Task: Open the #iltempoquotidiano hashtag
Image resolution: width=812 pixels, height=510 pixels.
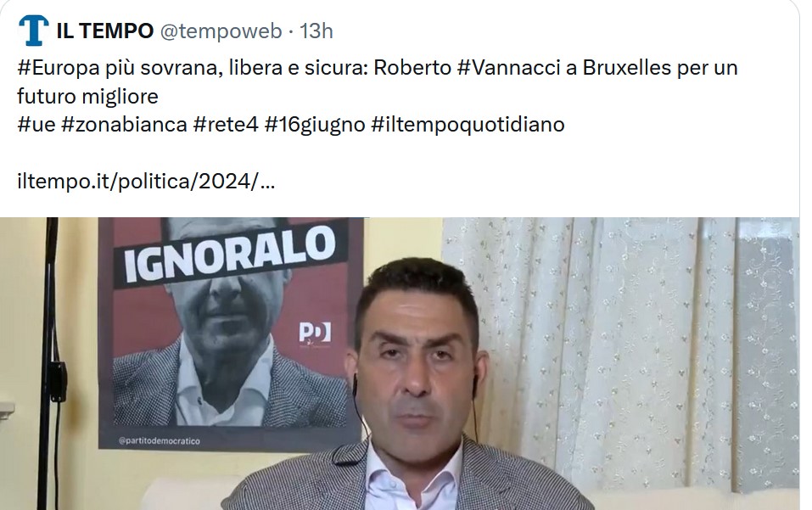Action: (x=468, y=125)
